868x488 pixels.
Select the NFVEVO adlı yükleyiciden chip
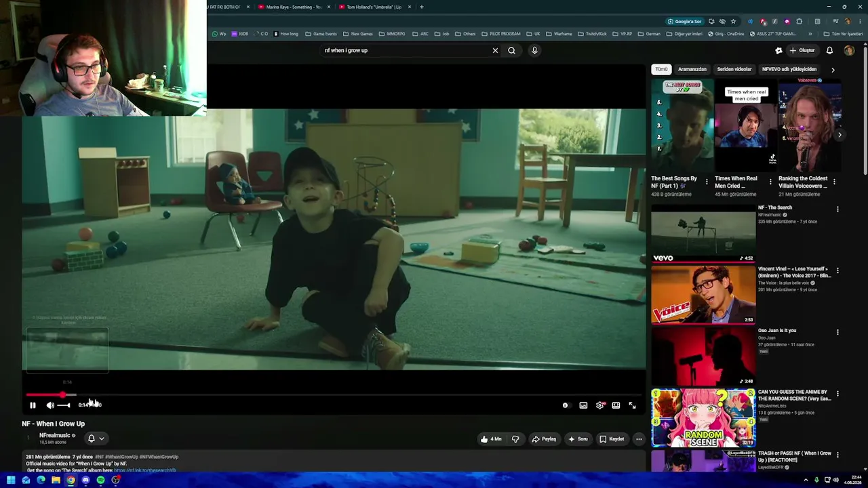[x=789, y=69]
